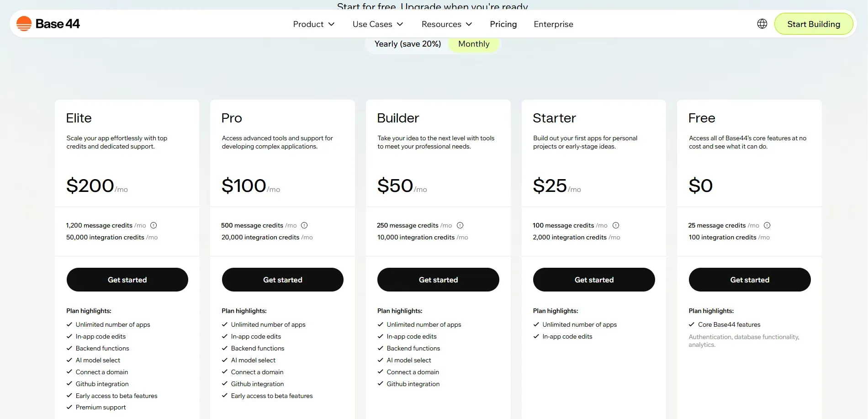The height and width of the screenshot is (419, 868).
Task: Click the checkmark beside Core Base44 features
Action: point(691,324)
